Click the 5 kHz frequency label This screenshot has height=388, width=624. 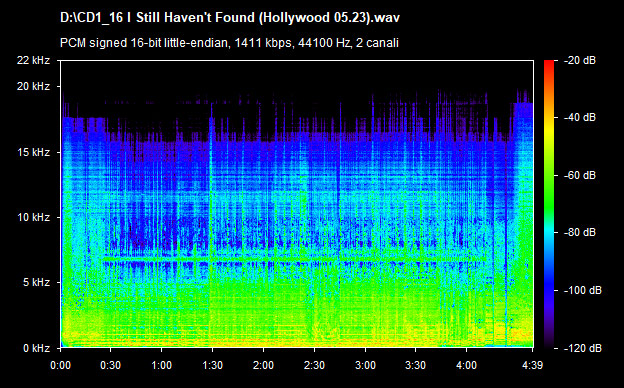click(x=37, y=283)
